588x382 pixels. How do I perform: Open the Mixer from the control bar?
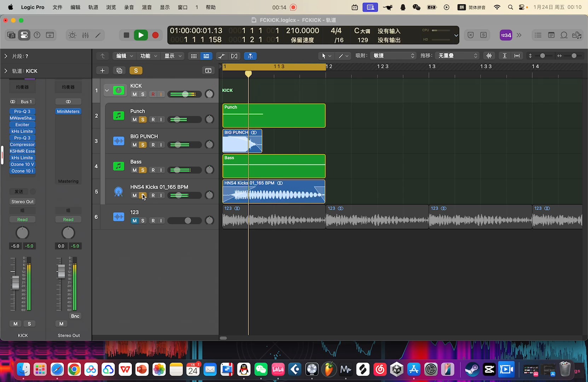tap(85, 35)
